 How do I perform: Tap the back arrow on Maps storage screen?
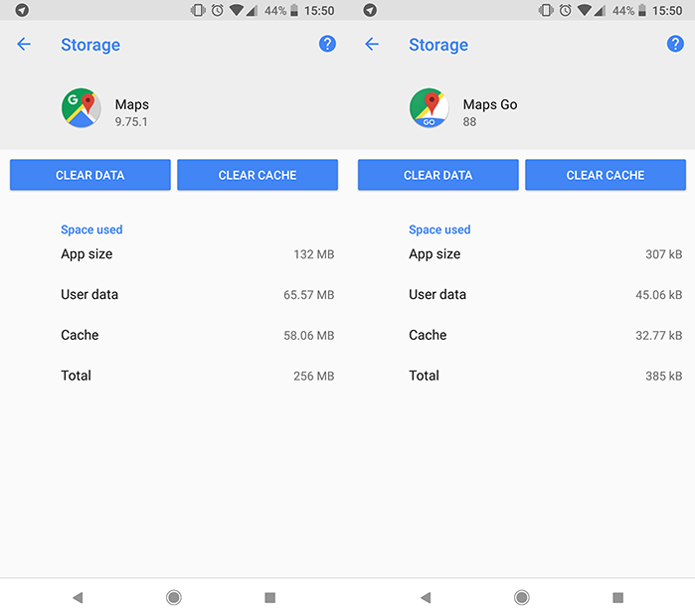tap(24, 45)
